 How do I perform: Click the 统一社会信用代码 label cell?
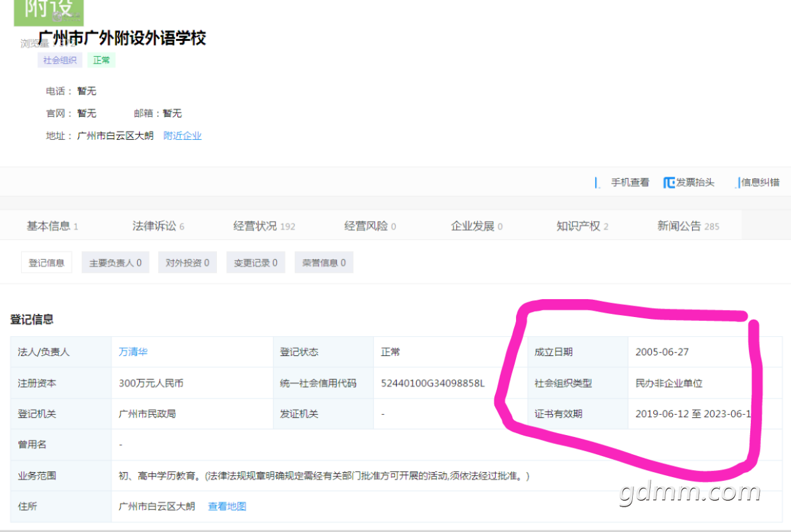click(323, 383)
